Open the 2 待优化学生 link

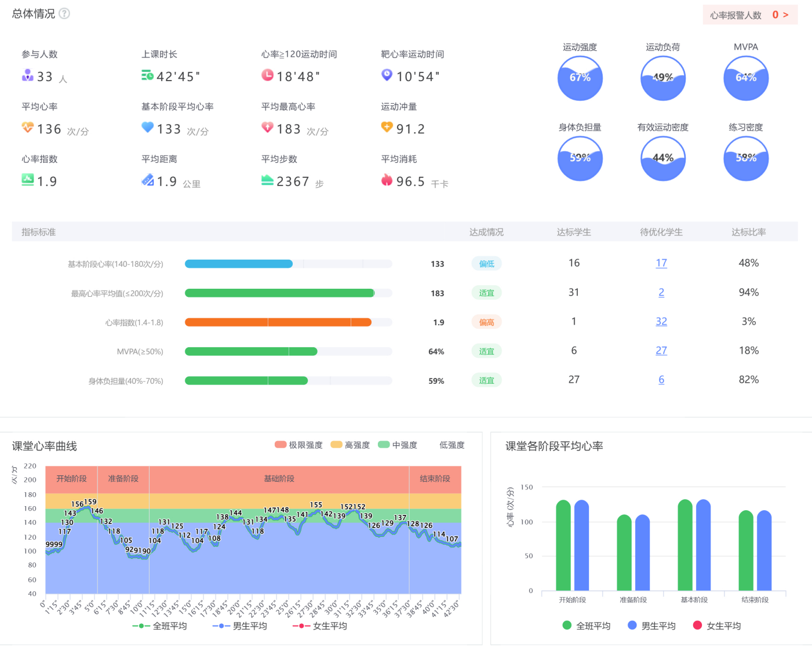[661, 293]
